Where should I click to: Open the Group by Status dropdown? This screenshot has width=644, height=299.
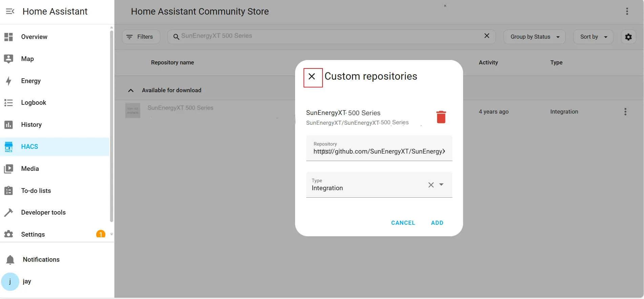point(534,37)
